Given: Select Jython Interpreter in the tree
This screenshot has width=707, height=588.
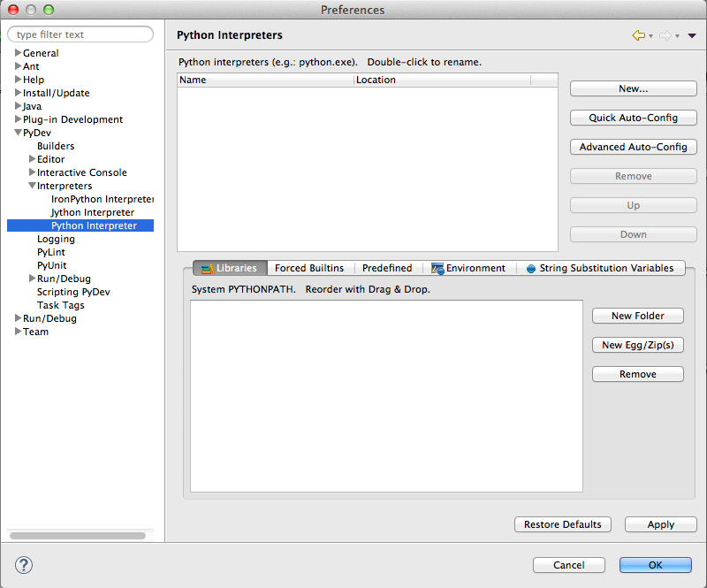Looking at the screenshot, I should (93, 212).
